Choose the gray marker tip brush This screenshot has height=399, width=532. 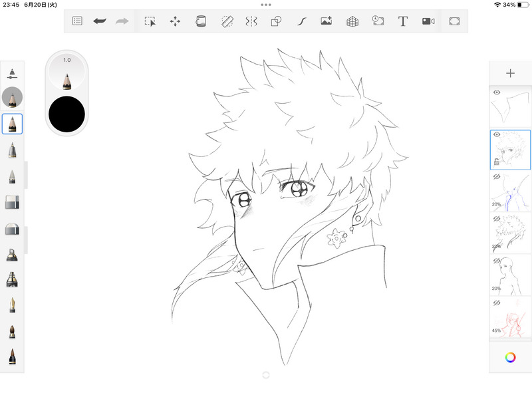12,176
